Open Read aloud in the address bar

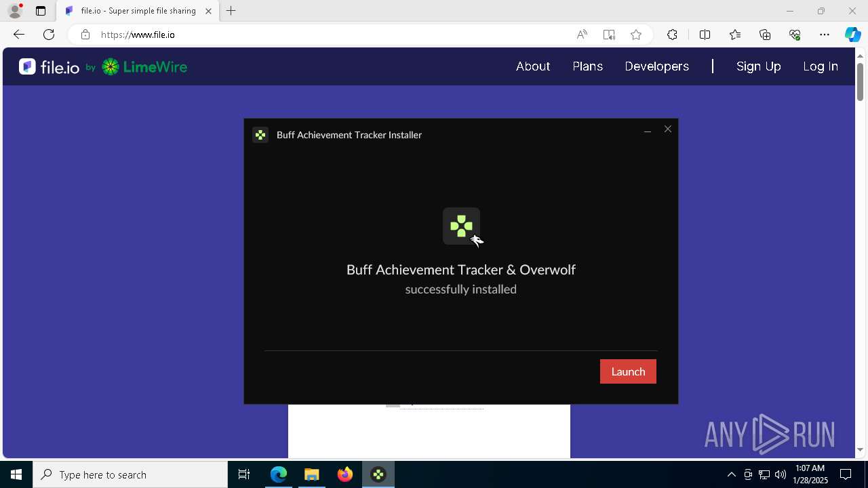tap(582, 35)
